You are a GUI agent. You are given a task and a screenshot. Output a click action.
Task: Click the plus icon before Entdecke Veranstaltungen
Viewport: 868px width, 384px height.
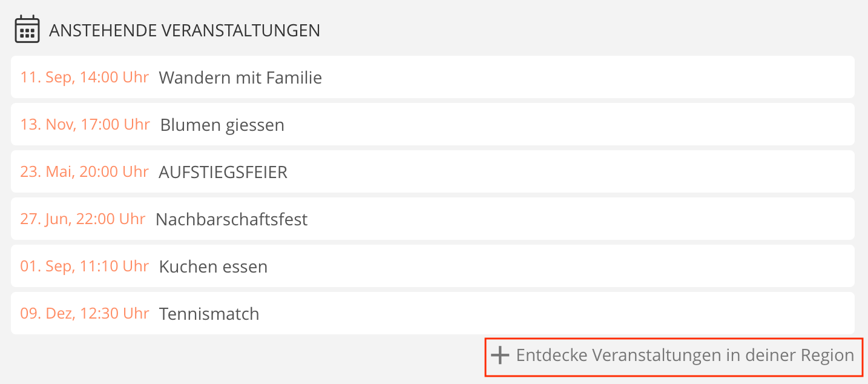tap(500, 355)
